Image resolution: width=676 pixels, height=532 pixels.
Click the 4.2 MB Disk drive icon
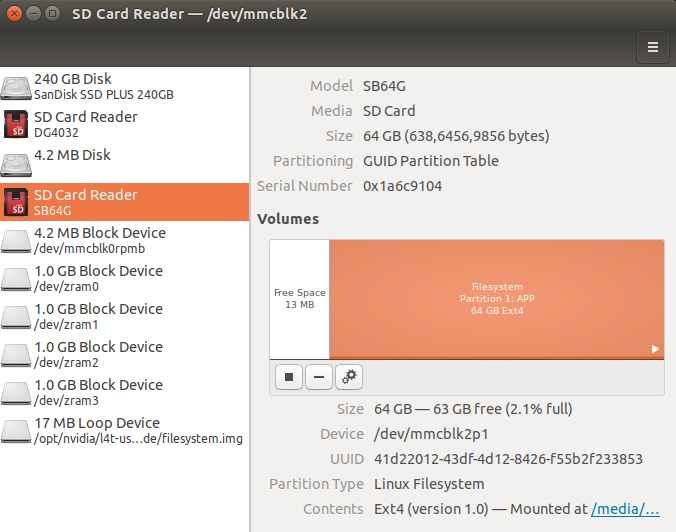click(16, 164)
